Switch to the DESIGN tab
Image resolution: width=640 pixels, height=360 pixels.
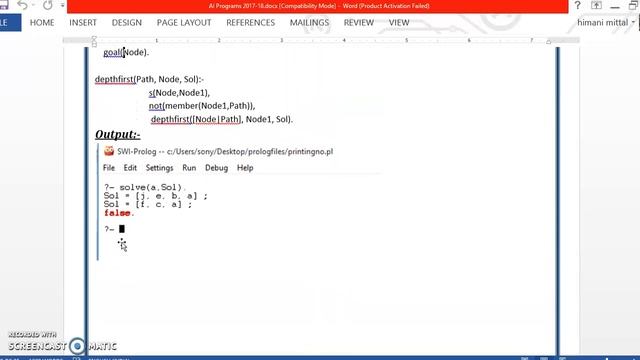[x=127, y=23]
